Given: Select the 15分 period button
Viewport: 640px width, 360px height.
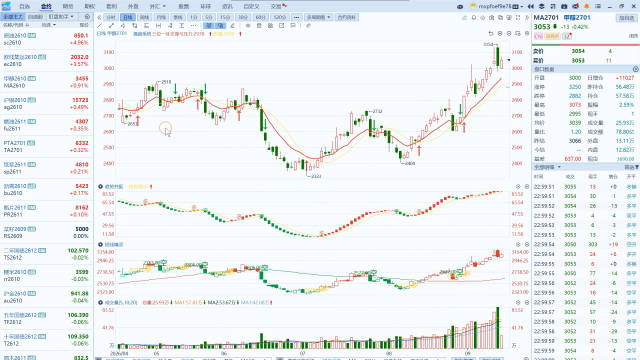Looking at the screenshot, I should (225, 17).
